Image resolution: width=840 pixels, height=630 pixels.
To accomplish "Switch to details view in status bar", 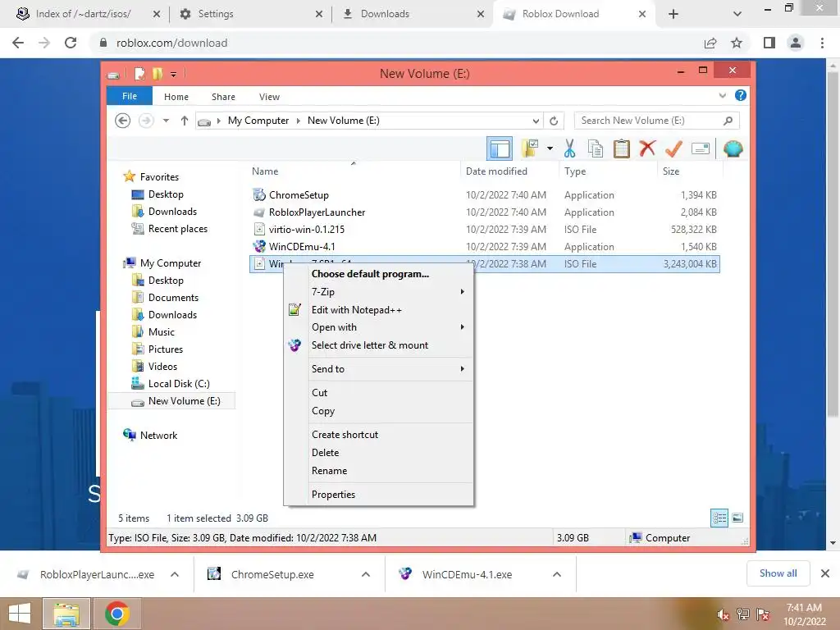I will [x=719, y=518].
